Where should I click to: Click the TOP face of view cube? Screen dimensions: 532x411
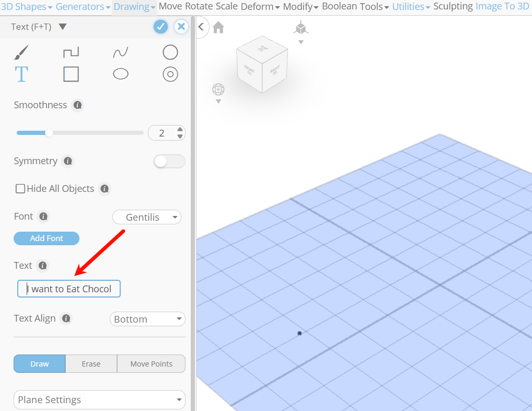click(262, 48)
